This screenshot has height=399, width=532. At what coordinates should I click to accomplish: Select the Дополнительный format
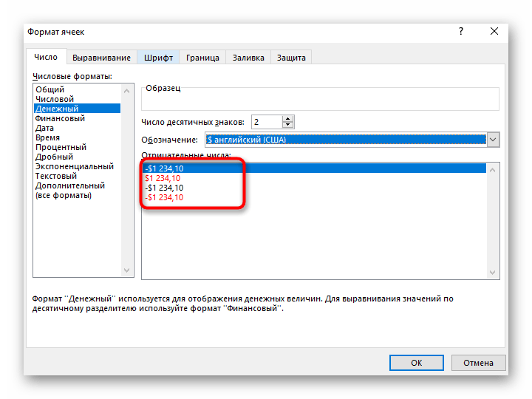(x=77, y=185)
